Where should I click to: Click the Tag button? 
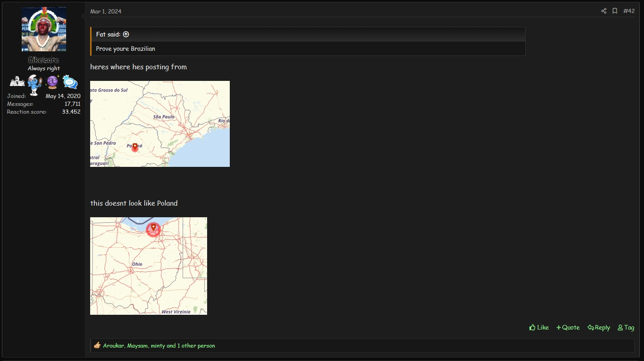click(626, 327)
